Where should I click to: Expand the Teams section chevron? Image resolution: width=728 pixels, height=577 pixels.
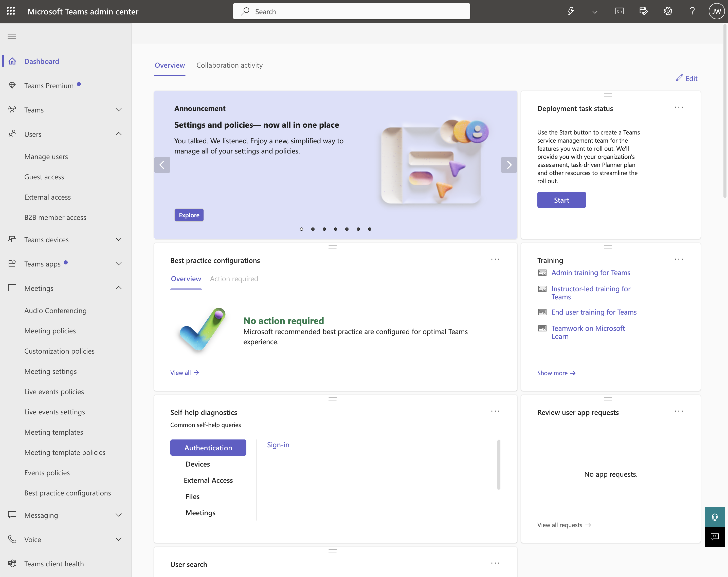[119, 110]
